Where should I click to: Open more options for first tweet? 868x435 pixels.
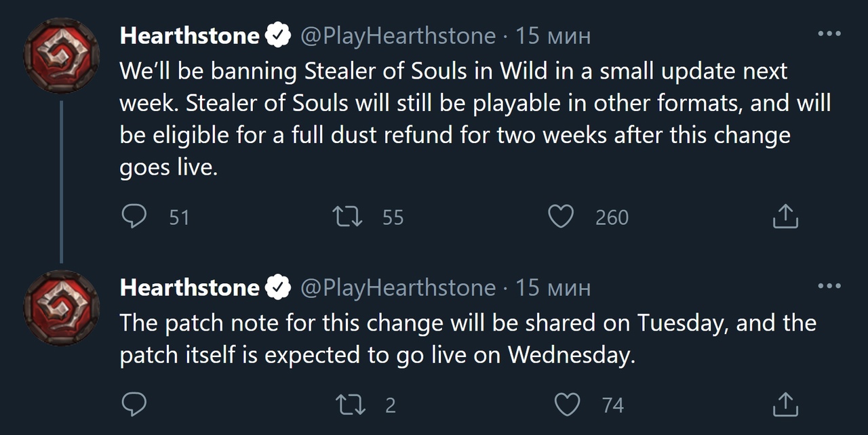click(x=829, y=34)
